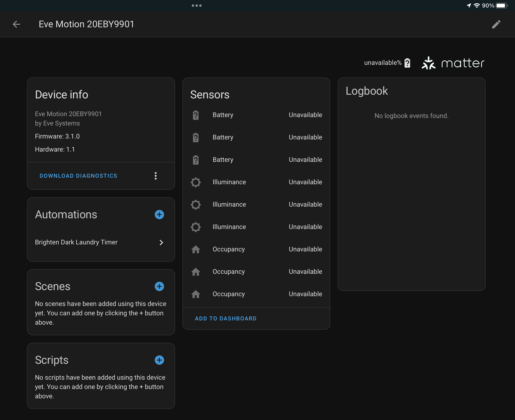Edit device with the pencil icon
Image resolution: width=515 pixels, height=420 pixels.
[496, 24]
